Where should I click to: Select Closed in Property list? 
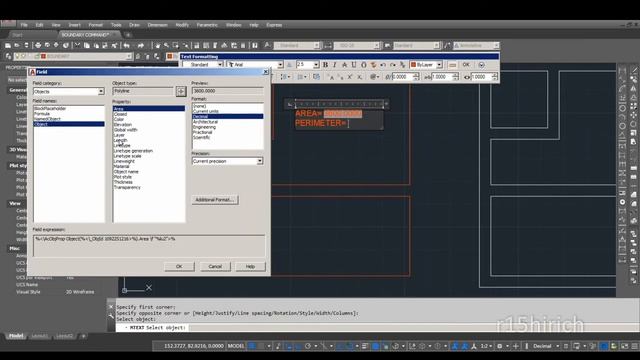click(x=120, y=114)
